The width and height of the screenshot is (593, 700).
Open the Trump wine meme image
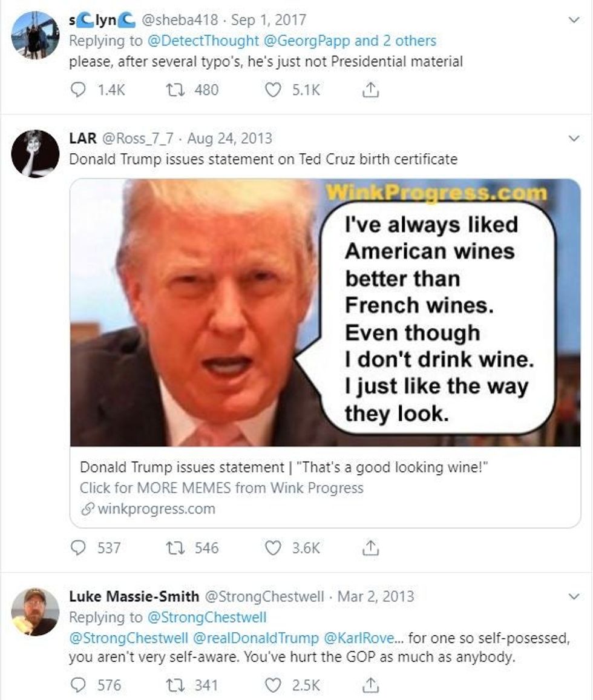(x=325, y=312)
